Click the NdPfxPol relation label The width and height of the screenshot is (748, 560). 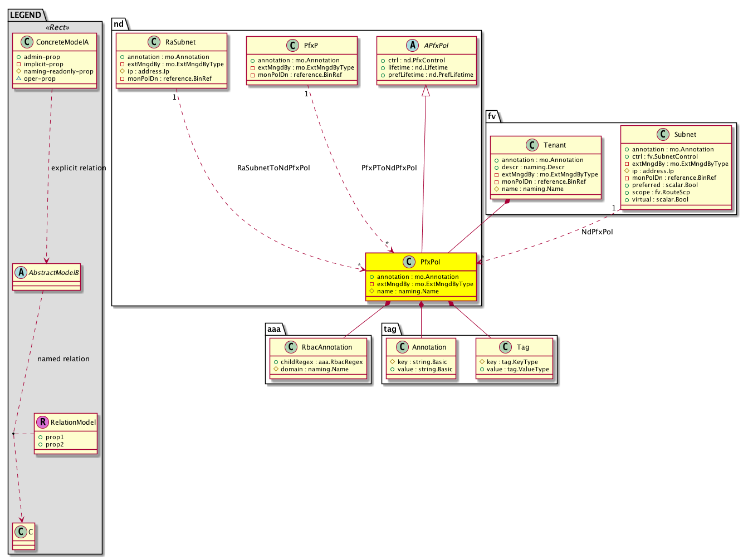(597, 232)
